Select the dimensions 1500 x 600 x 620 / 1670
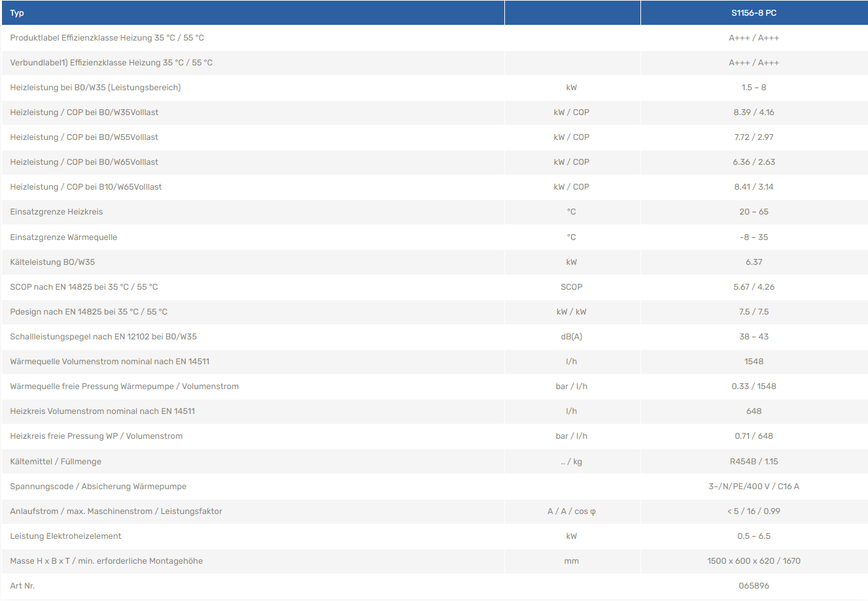The width and height of the screenshot is (868, 601). [x=754, y=561]
